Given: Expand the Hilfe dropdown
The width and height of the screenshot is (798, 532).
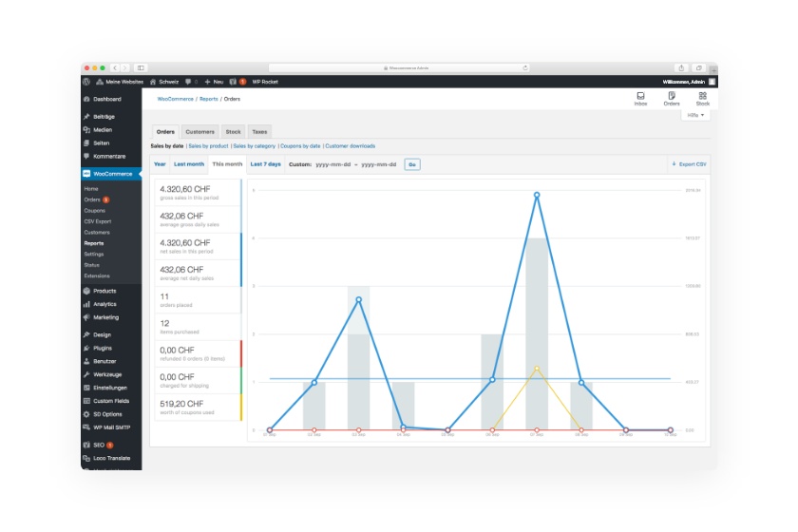Looking at the screenshot, I should tap(695, 115).
